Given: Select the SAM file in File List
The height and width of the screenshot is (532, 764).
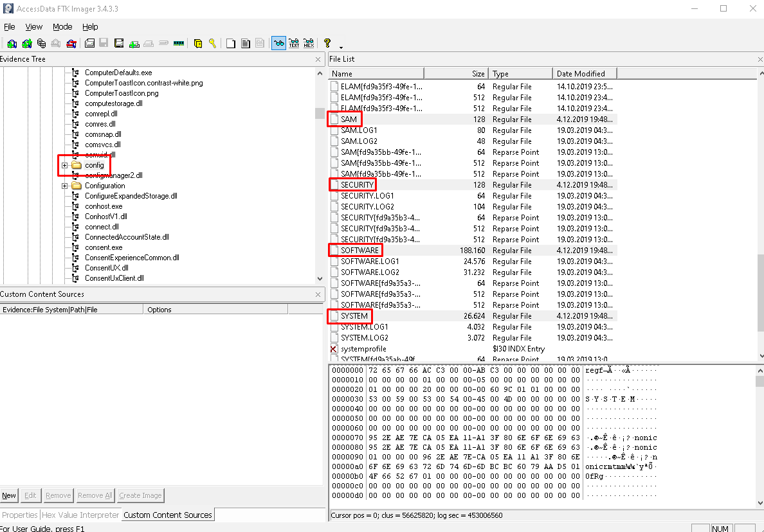Looking at the screenshot, I should 349,120.
